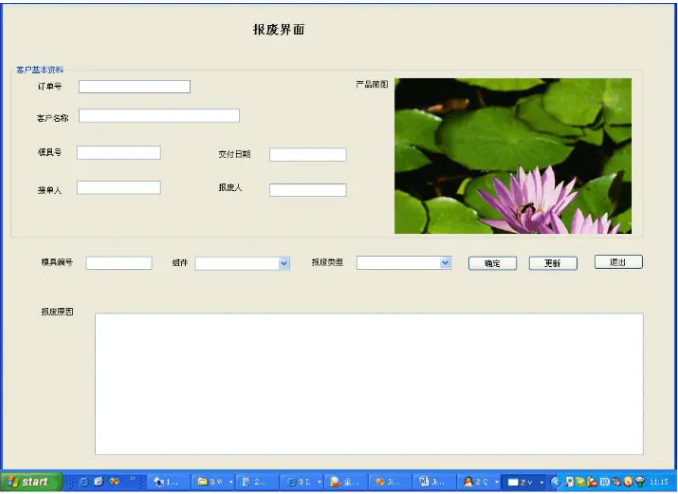Focus the 接单人 text box
Screen dimensions: 678x494
tap(118, 188)
